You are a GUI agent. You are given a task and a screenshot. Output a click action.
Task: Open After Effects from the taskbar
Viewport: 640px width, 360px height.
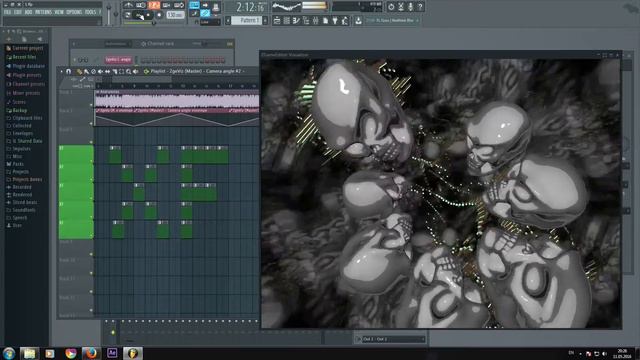[x=112, y=353]
